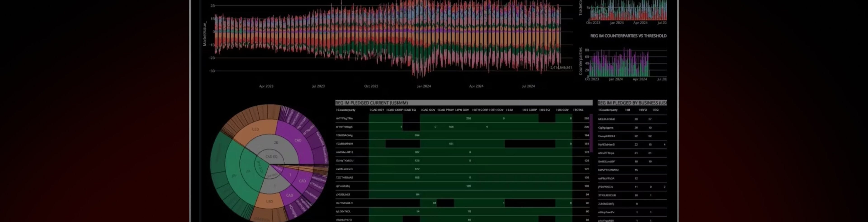The height and width of the screenshot is (222, 868).
Task: Select the 2B ring segment in sunburst
Action: point(276,143)
